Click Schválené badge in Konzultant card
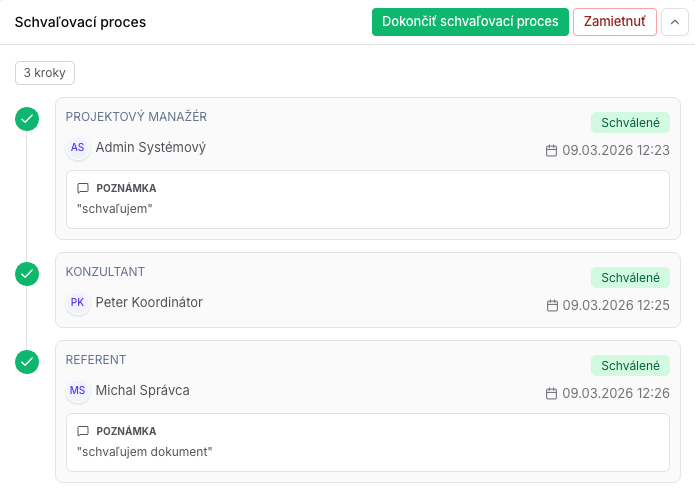This screenshot has width=695, height=494. 630,278
